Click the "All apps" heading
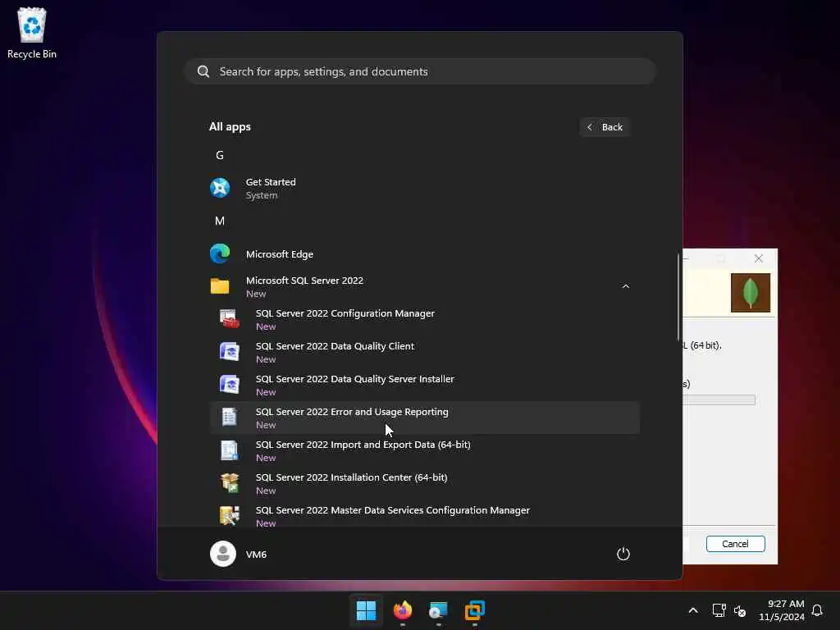This screenshot has height=630, width=840. click(x=230, y=127)
